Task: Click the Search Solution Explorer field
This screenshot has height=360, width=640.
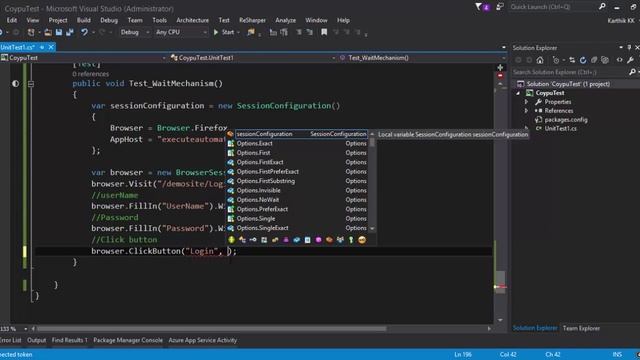Action: (570, 72)
